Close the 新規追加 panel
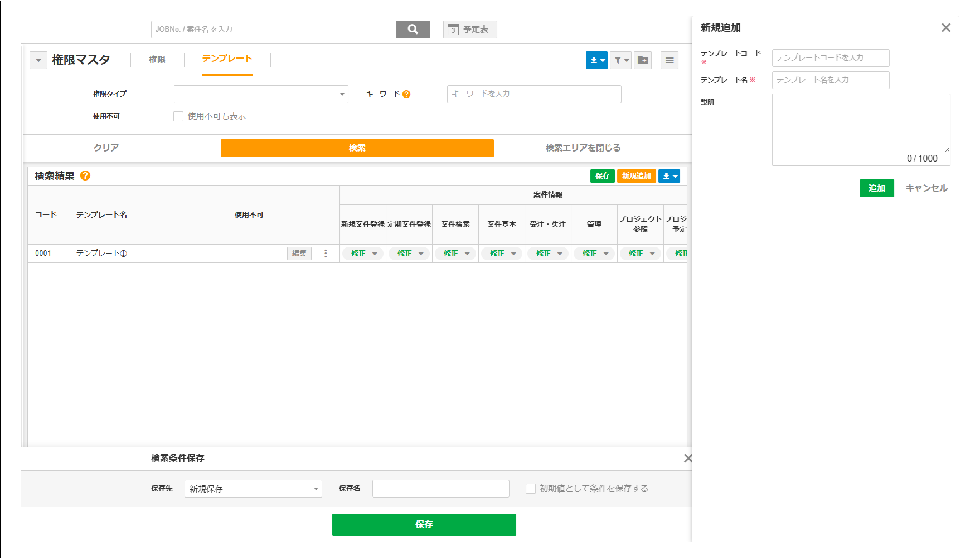This screenshot has width=980, height=560. click(x=945, y=28)
